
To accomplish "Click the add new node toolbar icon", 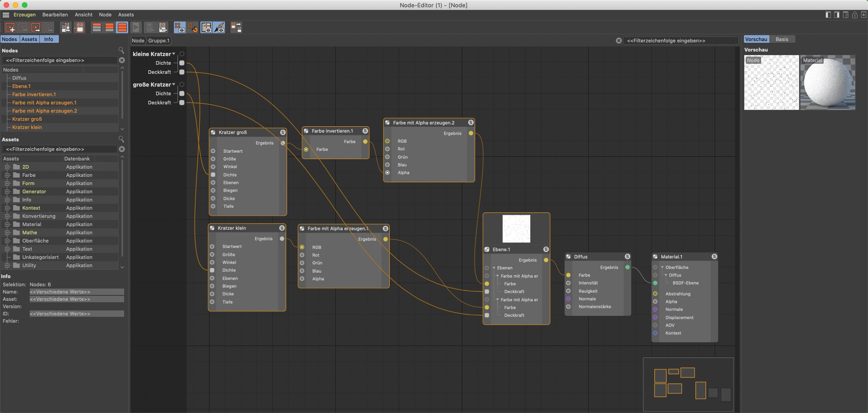I will point(10,28).
